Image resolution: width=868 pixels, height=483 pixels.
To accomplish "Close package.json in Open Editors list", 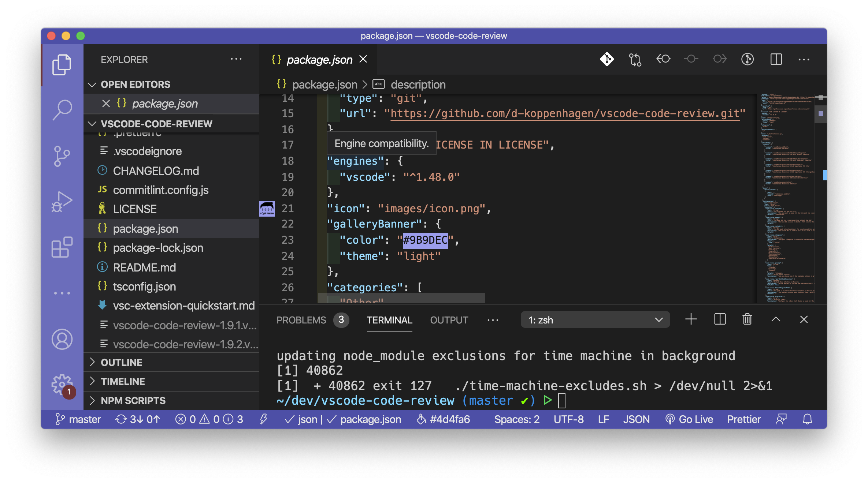I will pos(106,104).
